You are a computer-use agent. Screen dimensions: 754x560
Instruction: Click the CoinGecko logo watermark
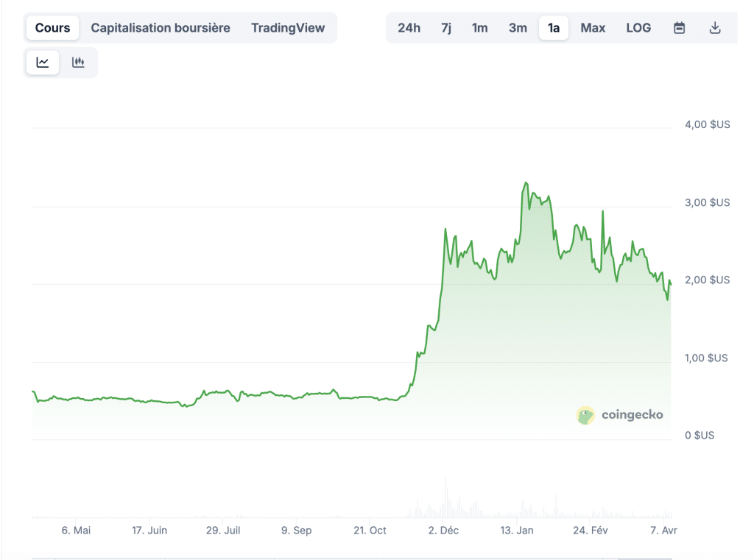tap(619, 415)
